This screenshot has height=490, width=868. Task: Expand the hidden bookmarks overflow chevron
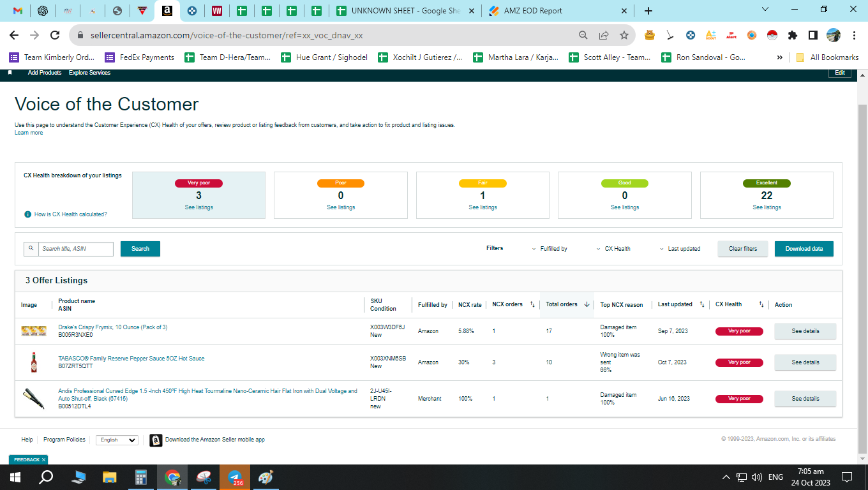(780, 57)
